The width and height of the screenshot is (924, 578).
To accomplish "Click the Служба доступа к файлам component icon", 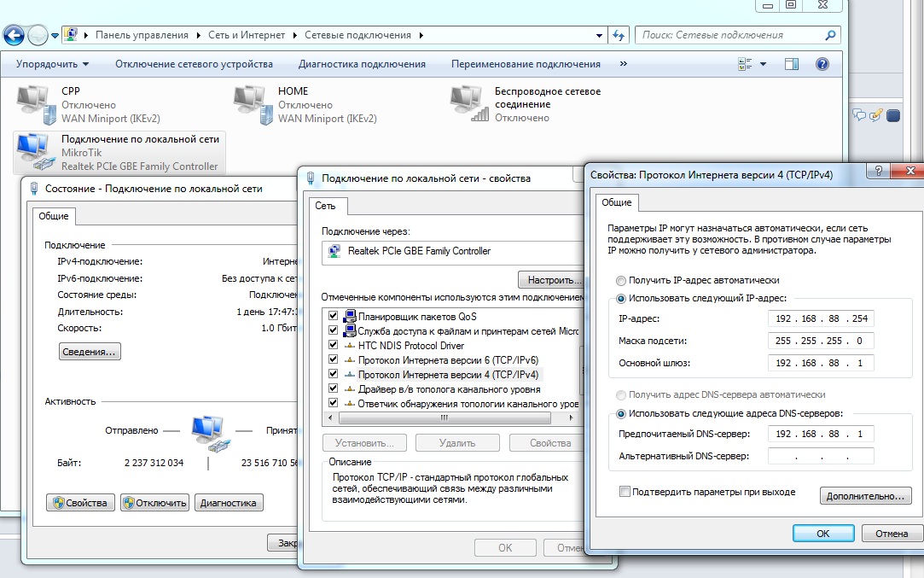I will [350, 331].
